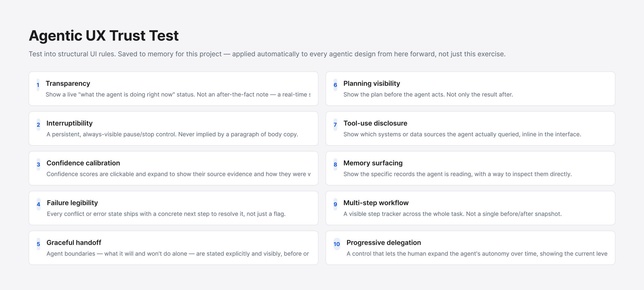This screenshot has width=644, height=290.
Task: Click the number 3 badge beside Confidence calibration
Action: click(38, 165)
